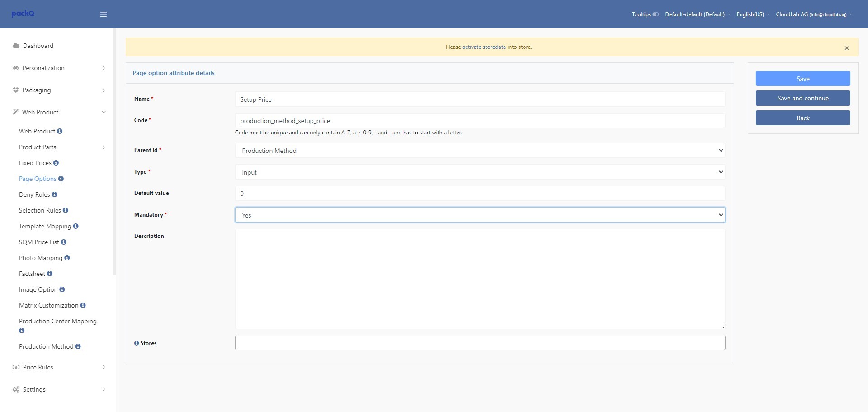The height and width of the screenshot is (412, 868).
Task: Dismiss the yellow storedata notification
Action: pyautogui.click(x=847, y=48)
